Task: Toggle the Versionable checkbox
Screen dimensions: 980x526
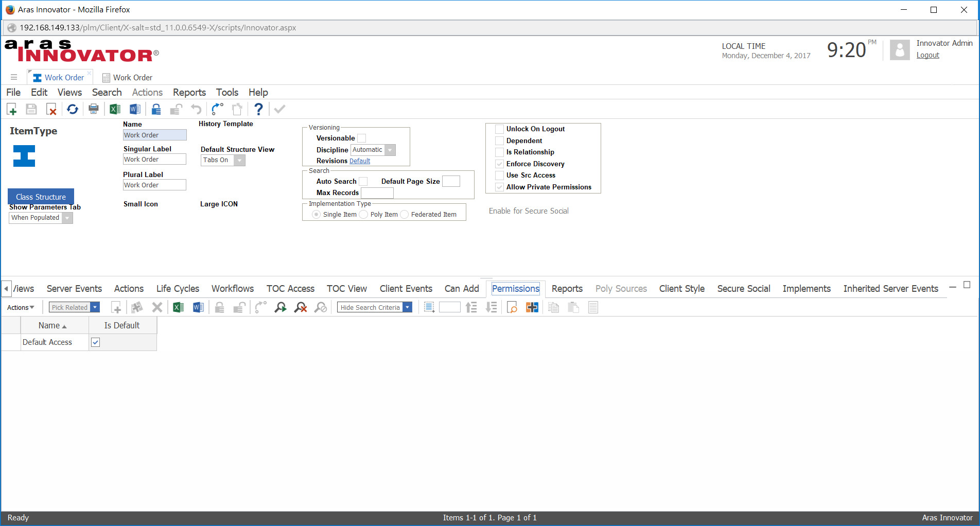Action: coord(362,138)
